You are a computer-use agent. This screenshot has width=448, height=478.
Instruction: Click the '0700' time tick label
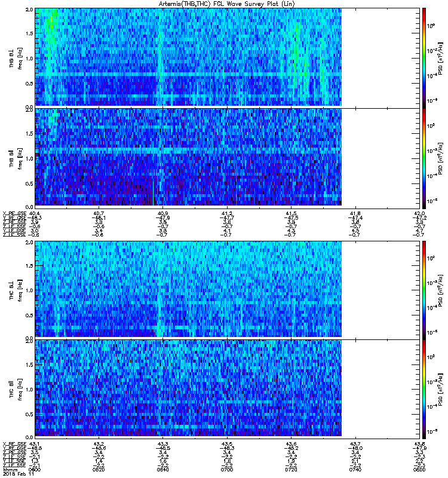[x=227, y=470]
